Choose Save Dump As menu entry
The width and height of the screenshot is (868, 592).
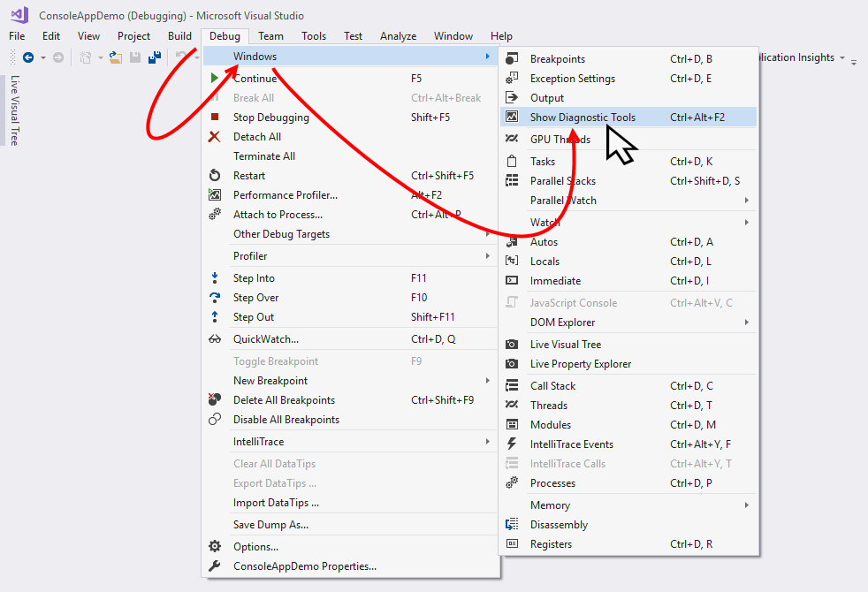coord(350,525)
